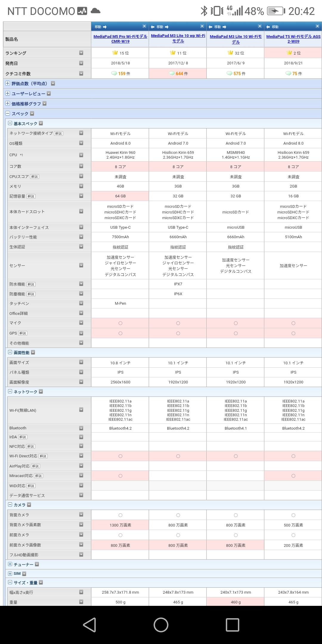Open MediaPad M3 Lite 10 Wi-Fi model link
Viewport: 322px width, 644px height.
236,39
